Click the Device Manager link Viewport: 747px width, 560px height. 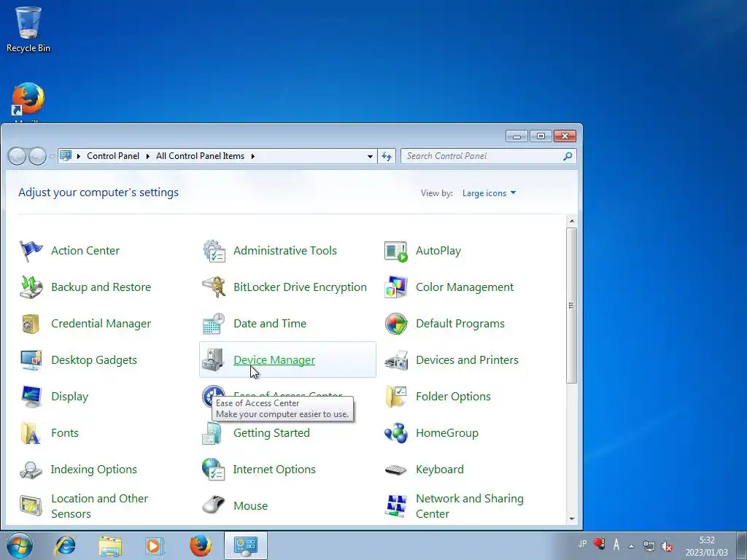coord(274,360)
